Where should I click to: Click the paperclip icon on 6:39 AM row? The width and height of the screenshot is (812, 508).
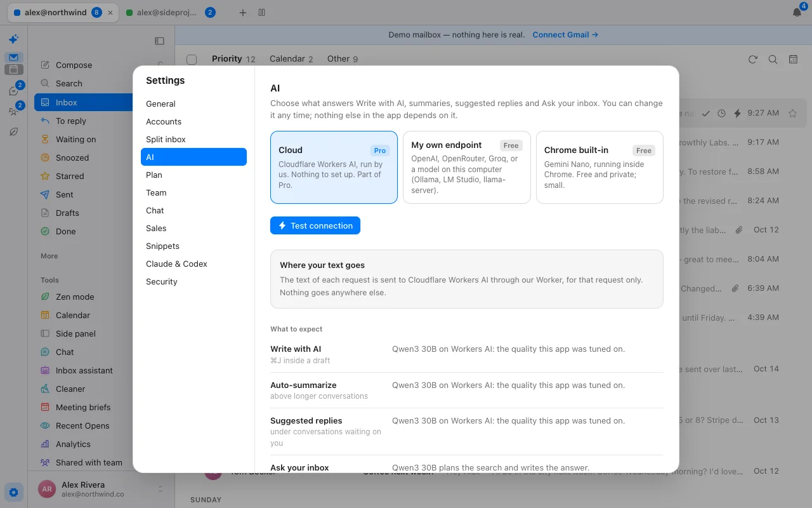735,288
